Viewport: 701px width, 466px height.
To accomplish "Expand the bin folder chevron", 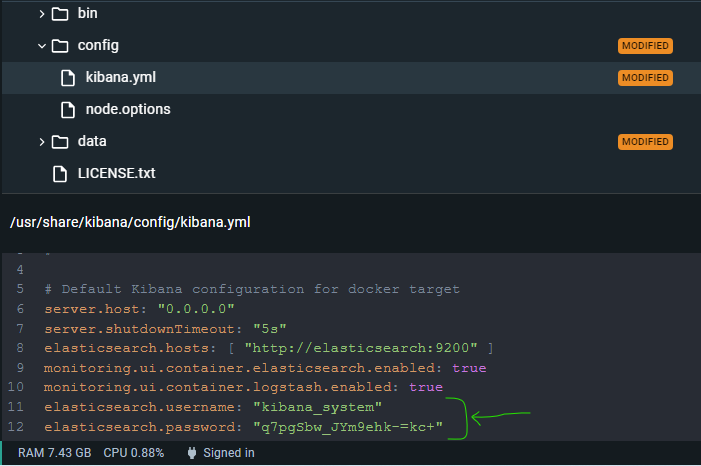I will (x=42, y=14).
